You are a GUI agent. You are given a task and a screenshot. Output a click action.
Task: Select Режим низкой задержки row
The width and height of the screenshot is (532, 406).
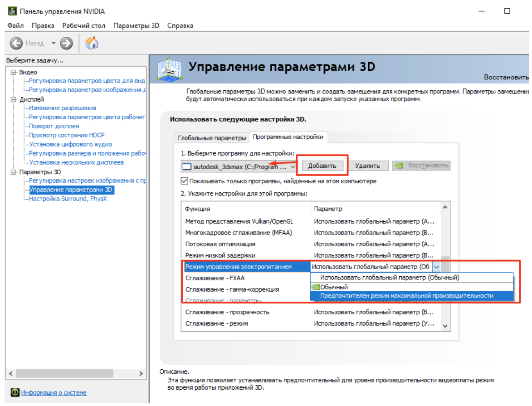[310, 255]
